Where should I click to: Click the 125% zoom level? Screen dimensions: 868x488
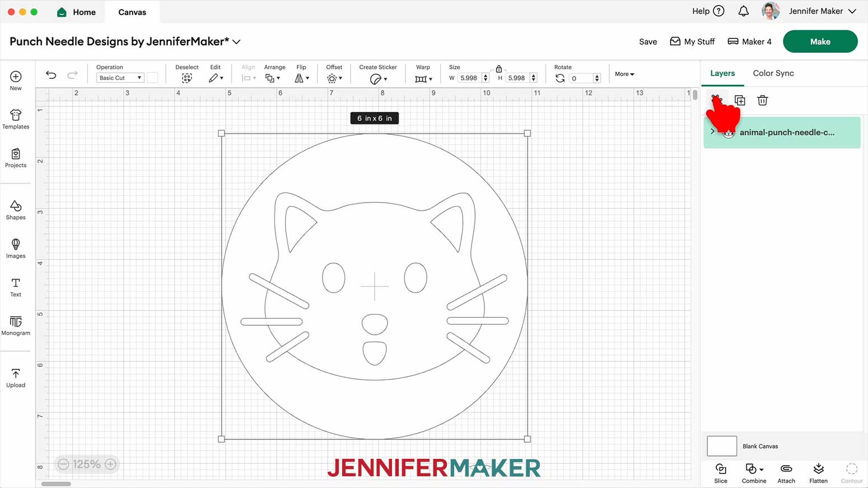click(x=87, y=464)
